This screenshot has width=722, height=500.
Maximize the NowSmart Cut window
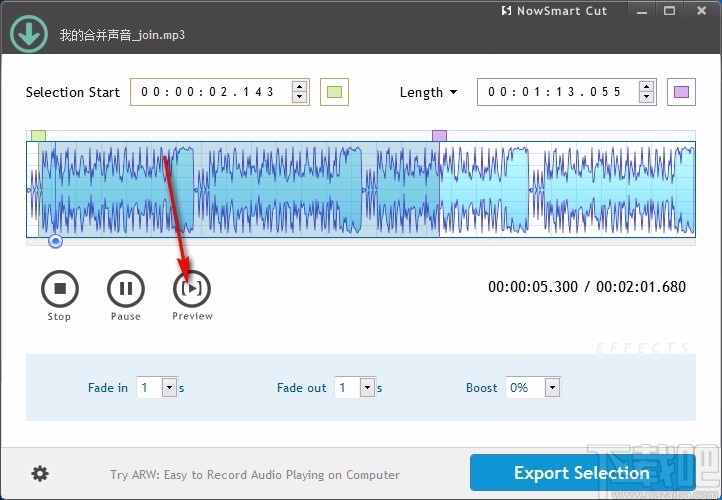[x=670, y=11]
